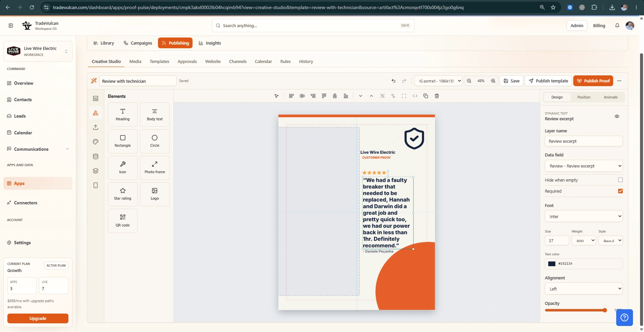Viewport: 644px width, 332px height.
Task: Switch to the Animate tab
Action: pos(610,97)
